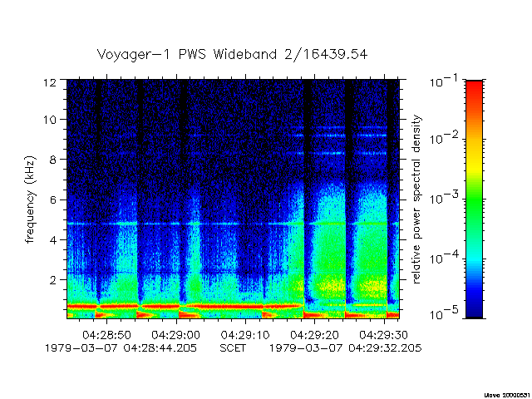The height and width of the screenshot is (399, 532).
Task: Click the "frequency (kHz)" axis label
Action: pos(30,199)
